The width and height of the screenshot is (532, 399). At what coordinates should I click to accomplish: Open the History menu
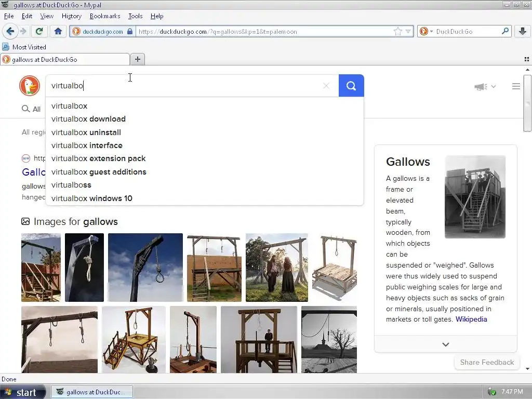click(x=72, y=16)
